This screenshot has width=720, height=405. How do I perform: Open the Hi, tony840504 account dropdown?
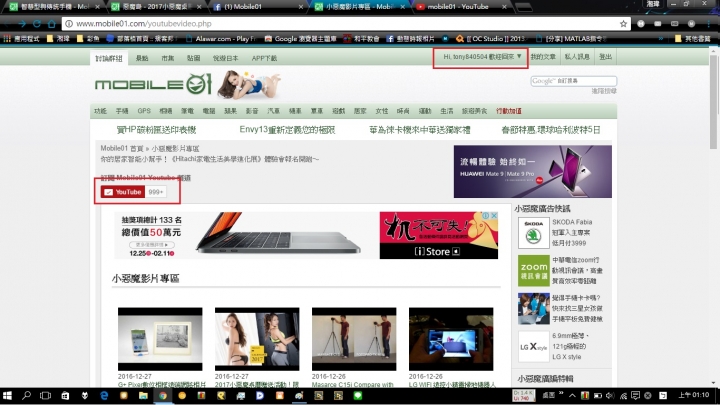482,57
